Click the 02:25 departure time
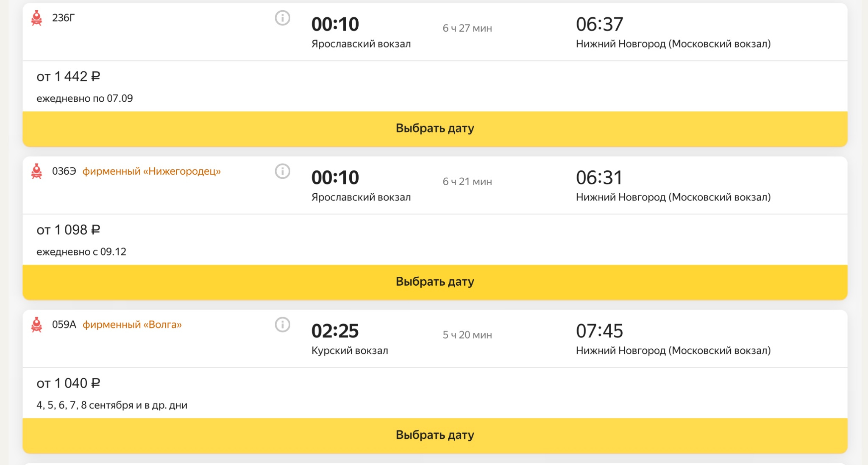This screenshot has width=868, height=465. tap(335, 331)
